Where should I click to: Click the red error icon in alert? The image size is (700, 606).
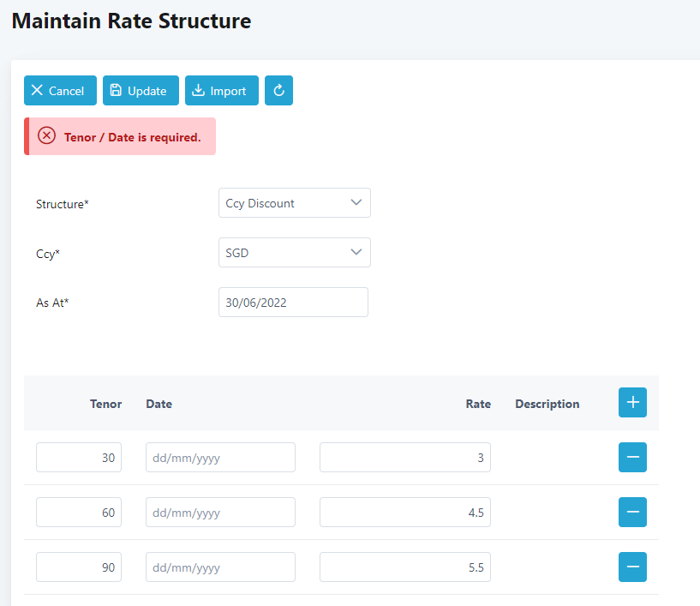pyautogui.click(x=47, y=136)
